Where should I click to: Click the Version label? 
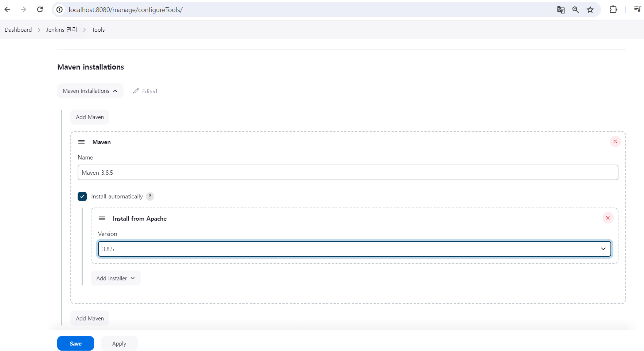point(108,234)
